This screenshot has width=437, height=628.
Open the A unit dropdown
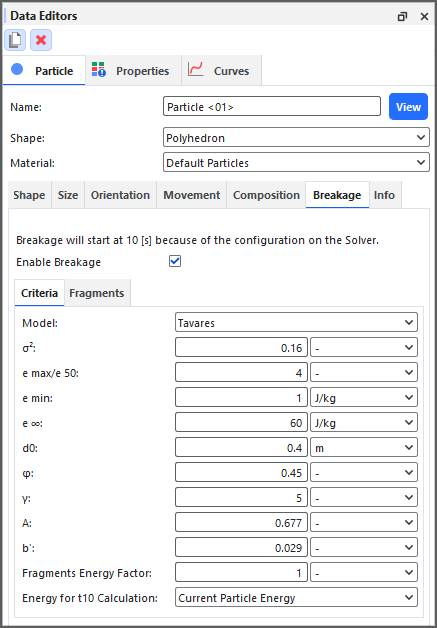[364, 522]
